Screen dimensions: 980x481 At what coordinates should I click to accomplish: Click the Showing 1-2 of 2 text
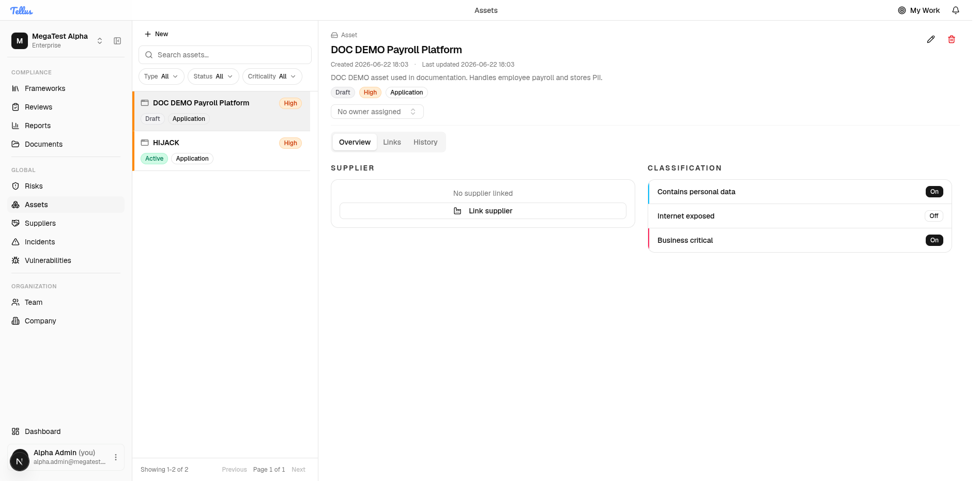(164, 470)
